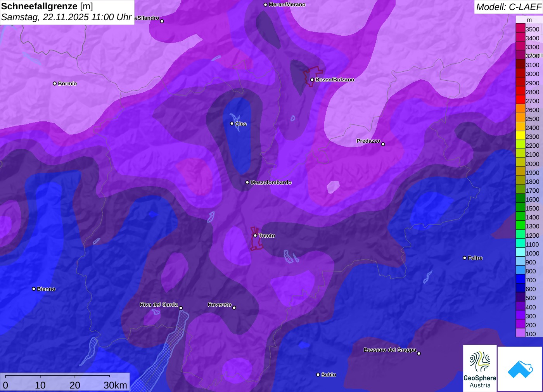Click the Feltre city marker dot
The image size is (543, 392).
[x=465, y=258]
